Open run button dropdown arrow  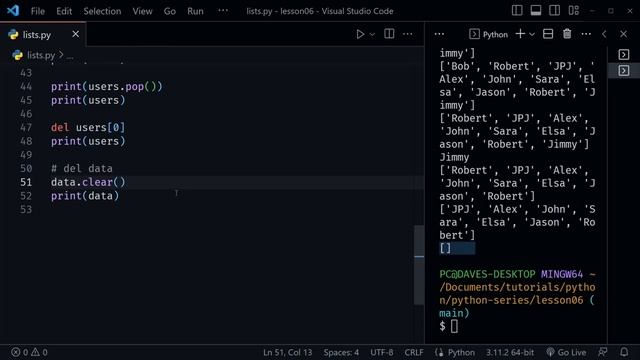(372, 35)
